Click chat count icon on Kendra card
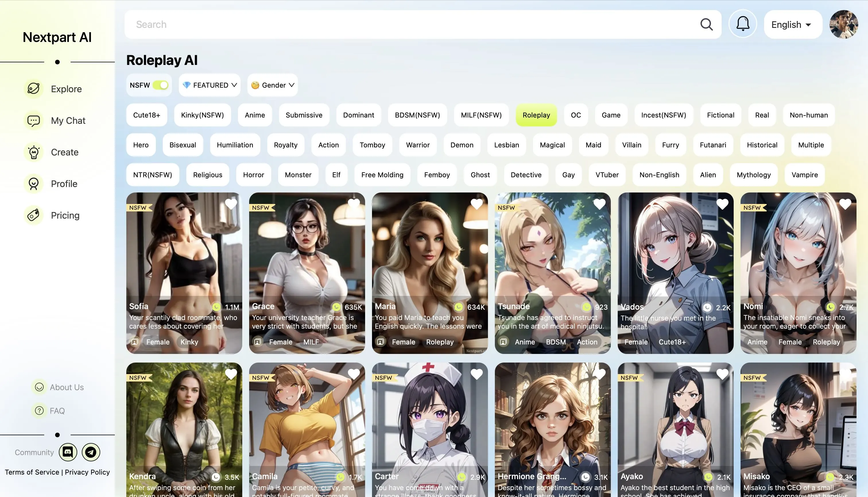The width and height of the screenshot is (868, 497). (216, 477)
